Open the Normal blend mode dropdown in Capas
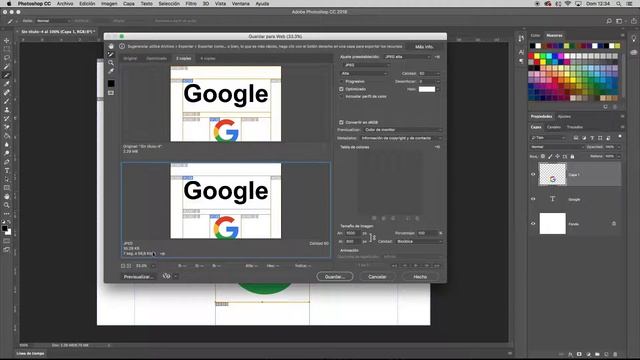 pos(557,147)
